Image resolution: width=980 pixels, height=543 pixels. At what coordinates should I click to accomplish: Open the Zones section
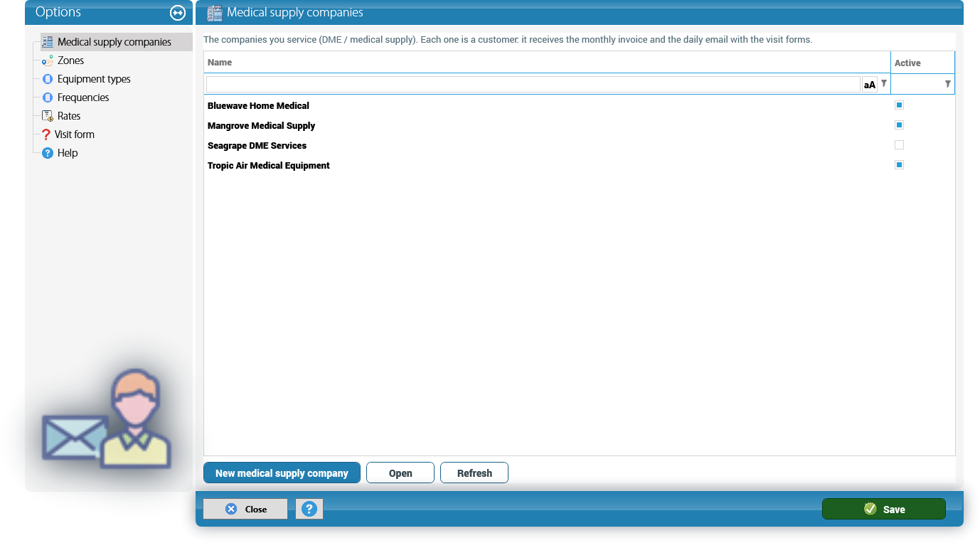click(71, 60)
